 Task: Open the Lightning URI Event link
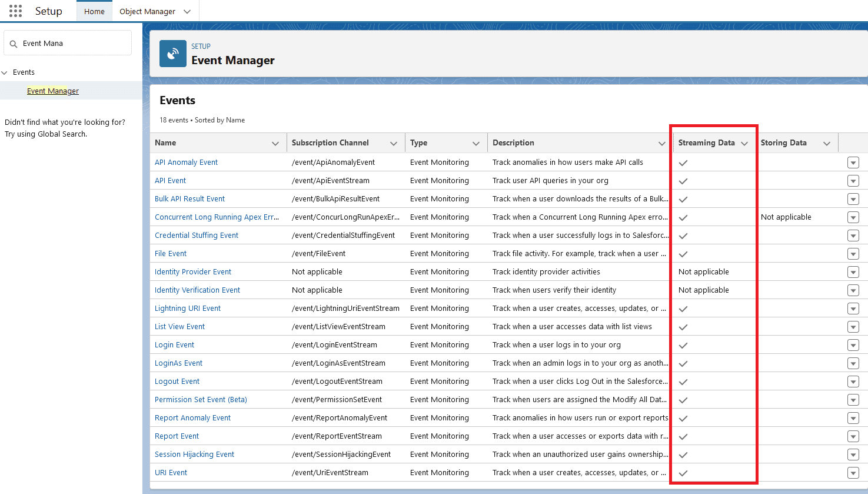click(x=188, y=309)
